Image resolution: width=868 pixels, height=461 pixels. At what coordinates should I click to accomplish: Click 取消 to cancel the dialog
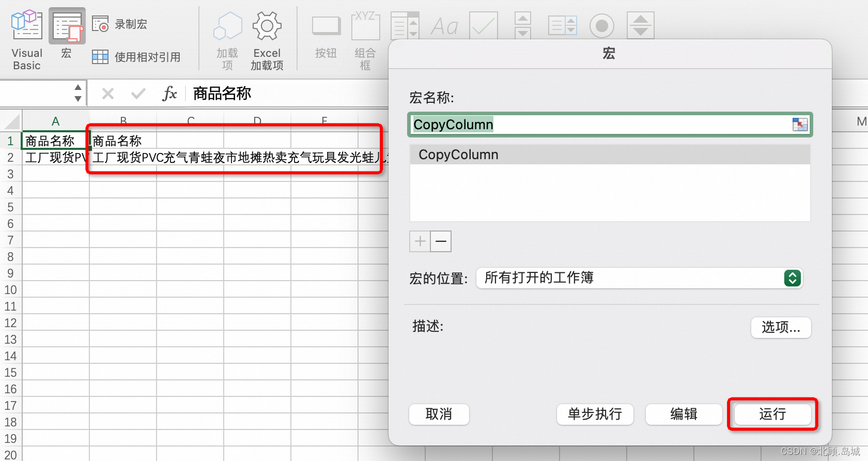[x=439, y=414]
